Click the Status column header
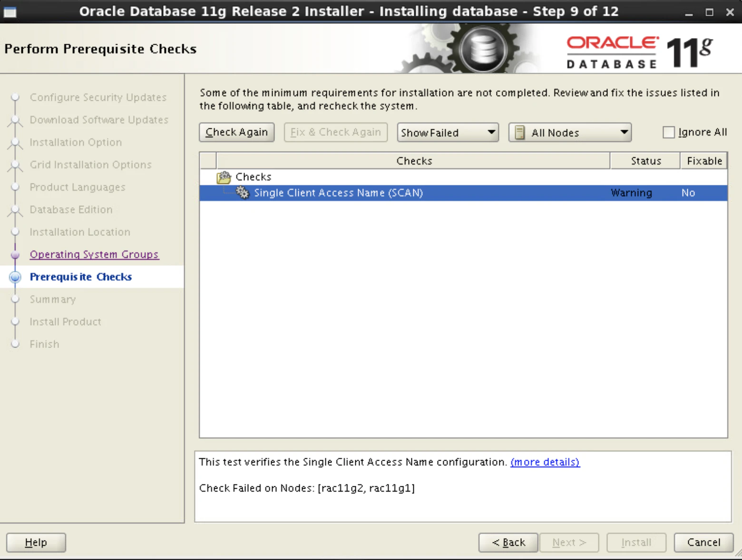This screenshot has width=742, height=560. click(645, 161)
